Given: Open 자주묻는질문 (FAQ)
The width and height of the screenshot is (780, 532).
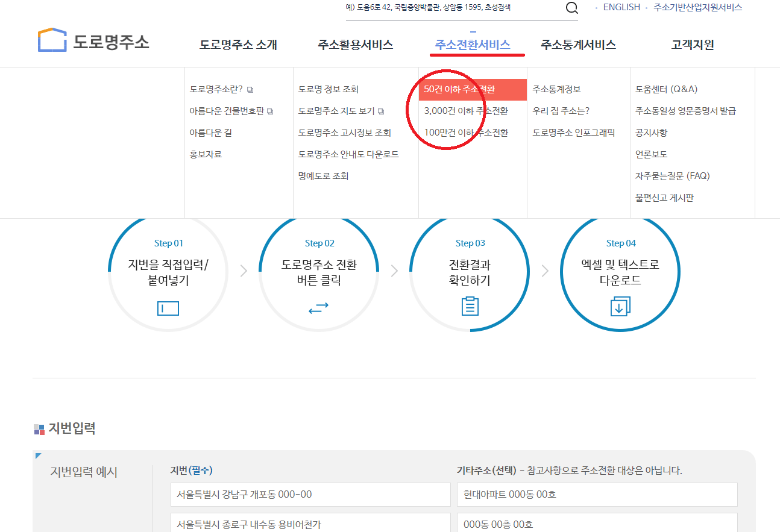Looking at the screenshot, I should (673, 176).
